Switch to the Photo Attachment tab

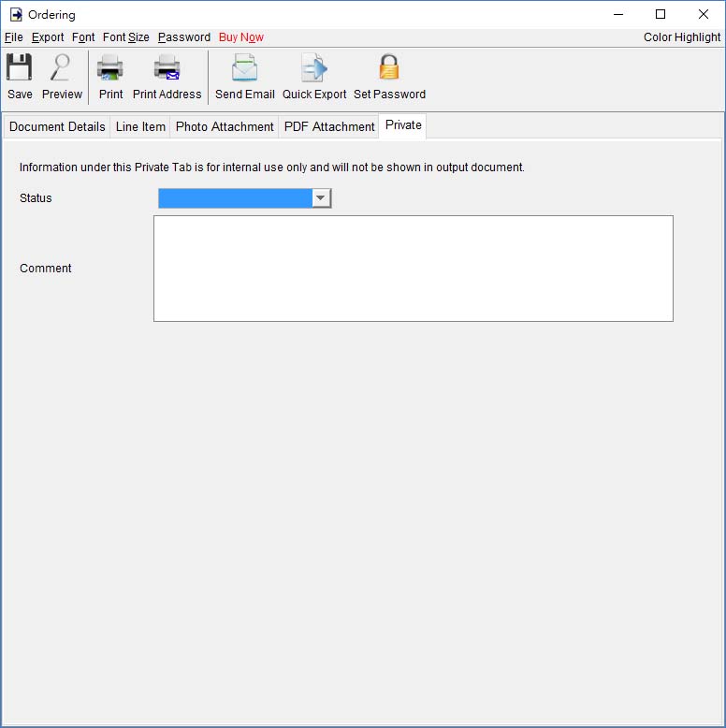click(x=225, y=126)
